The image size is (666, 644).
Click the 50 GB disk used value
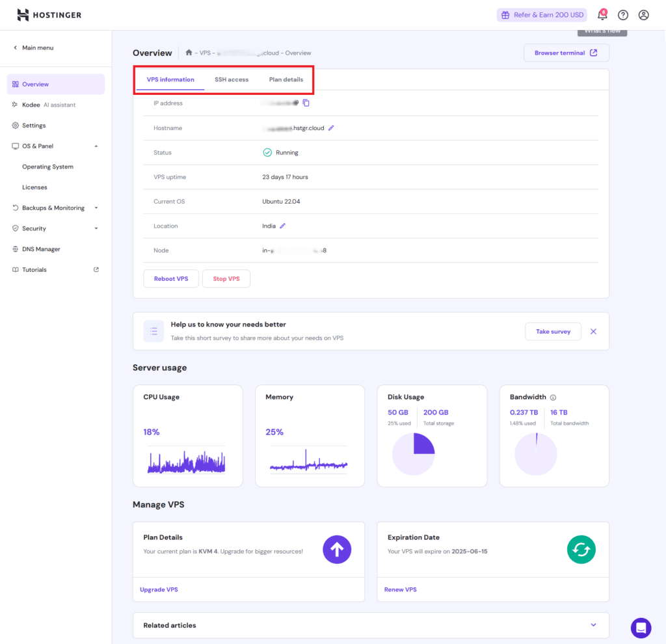398,412
